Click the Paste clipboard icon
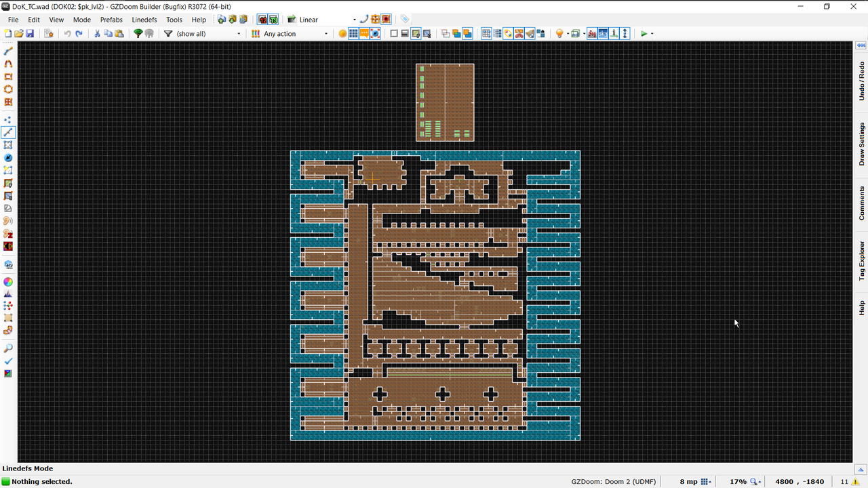Viewport: 868px width, 488px height. (119, 33)
